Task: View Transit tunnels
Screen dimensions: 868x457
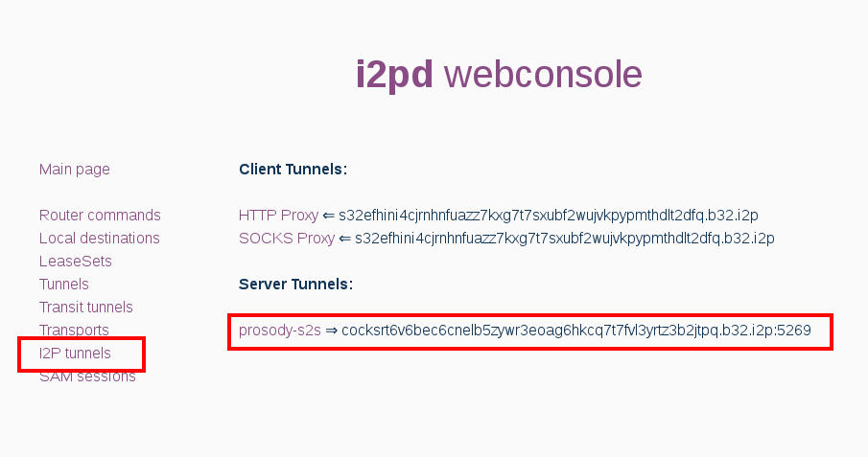Action: point(86,308)
